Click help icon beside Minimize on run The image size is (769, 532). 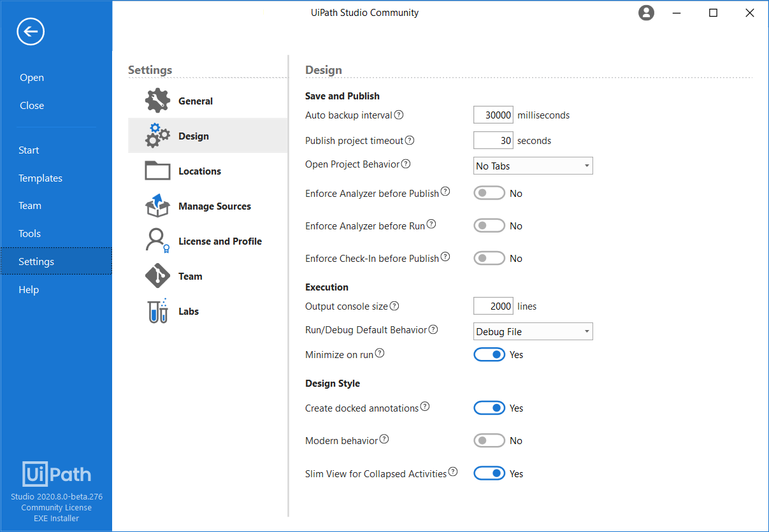click(380, 353)
